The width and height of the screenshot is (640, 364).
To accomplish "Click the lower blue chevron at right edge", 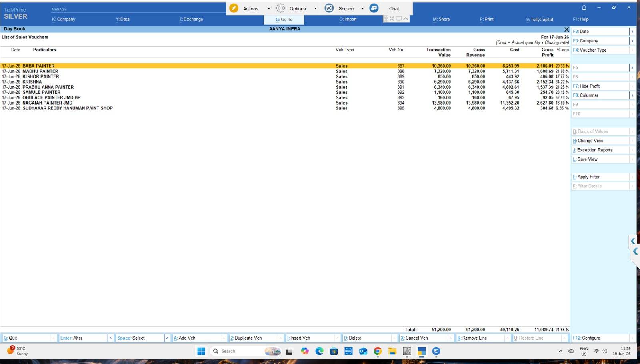I will tap(635, 251).
